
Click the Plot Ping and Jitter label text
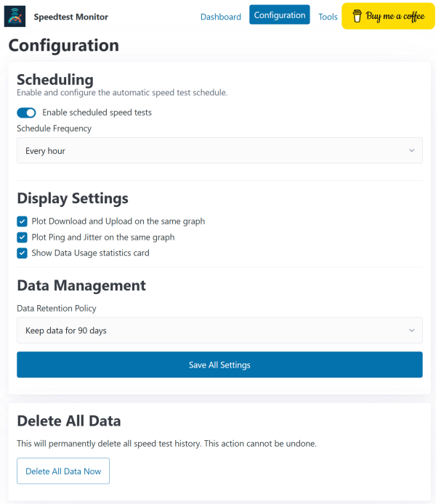pyautogui.click(x=102, y=237)
